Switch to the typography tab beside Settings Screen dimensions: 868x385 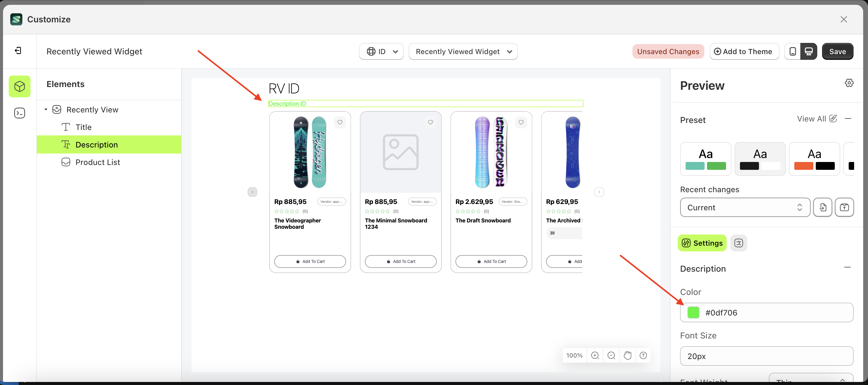tap(739, 243)
